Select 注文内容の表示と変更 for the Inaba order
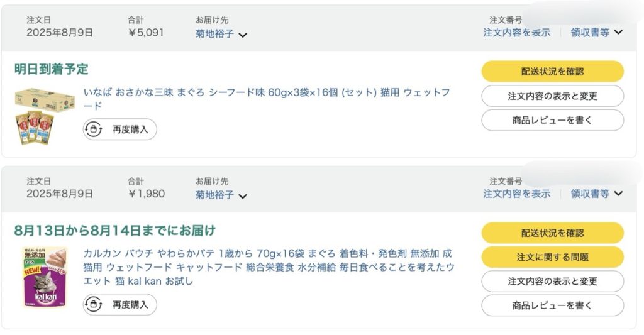The image size is (644, 335). (x=552, y=96)
